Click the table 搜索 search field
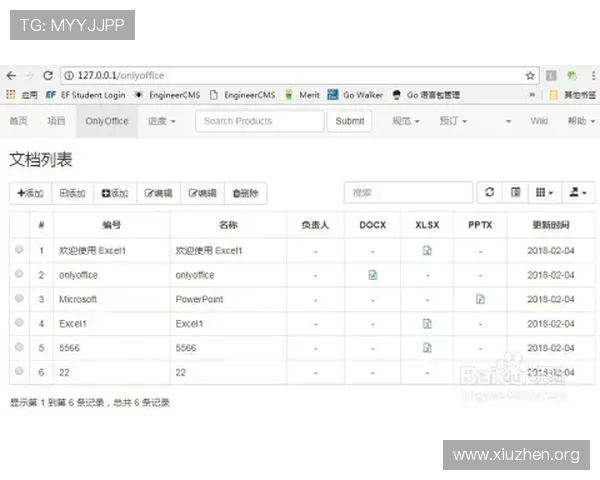Viewport: 600px width, 480px height. pos(408,193)
